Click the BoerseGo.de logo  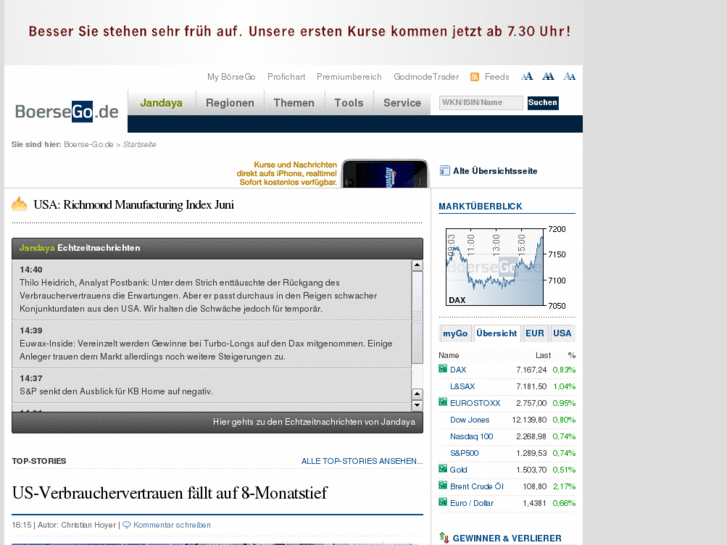(67, 111)
